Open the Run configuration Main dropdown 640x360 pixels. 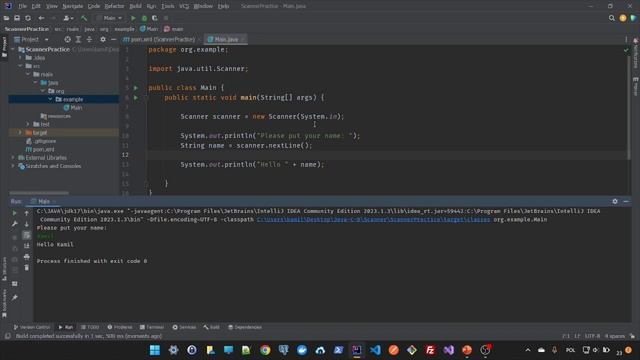pyautogui.click(x=109, y=18)
